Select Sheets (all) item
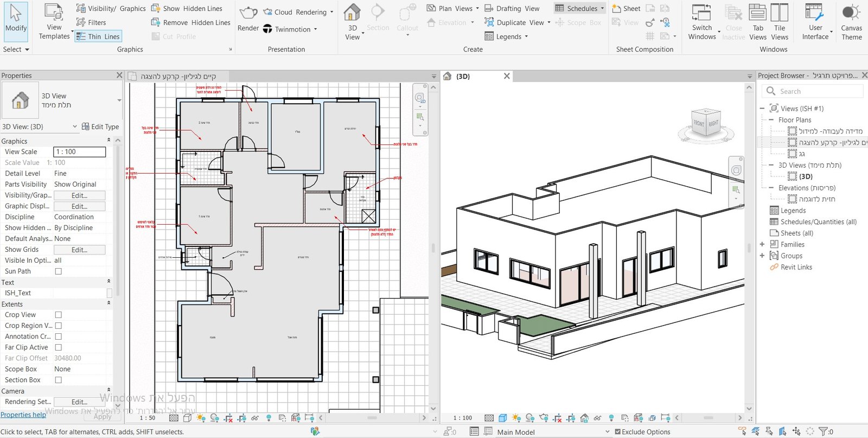Viewport: 868px width, 438px height. [x=796, y=233]
